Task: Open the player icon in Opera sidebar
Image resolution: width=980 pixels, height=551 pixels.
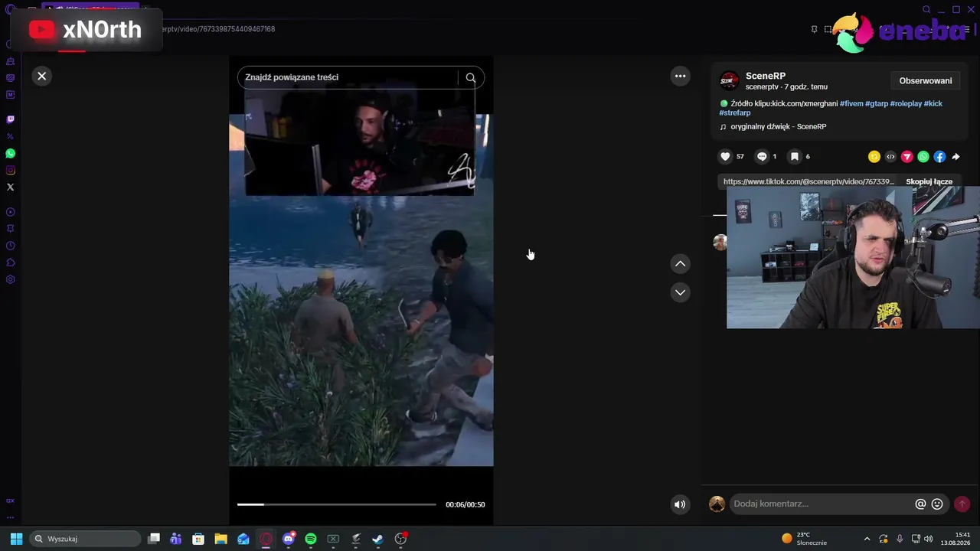Action: (x=10, y=212)
